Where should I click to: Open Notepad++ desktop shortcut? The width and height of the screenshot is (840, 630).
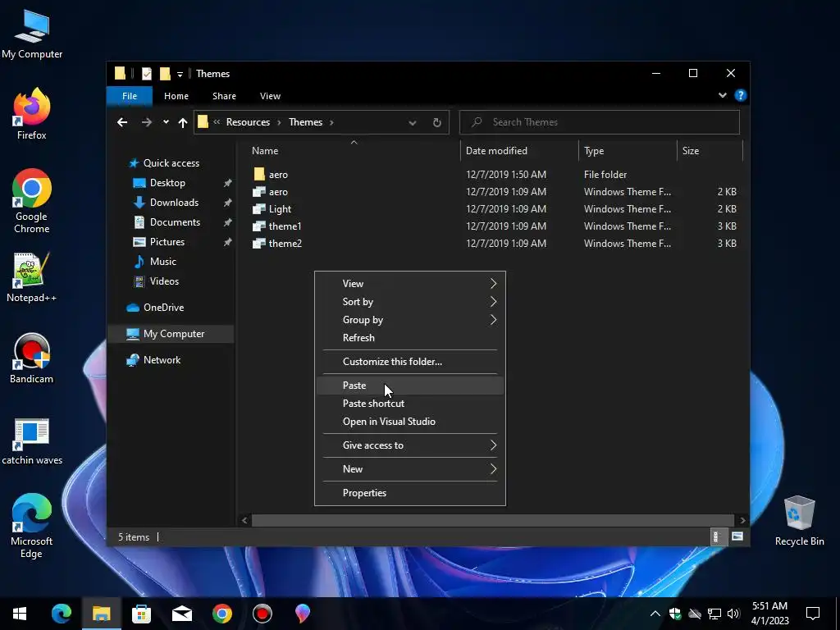(x=32, y=277)
